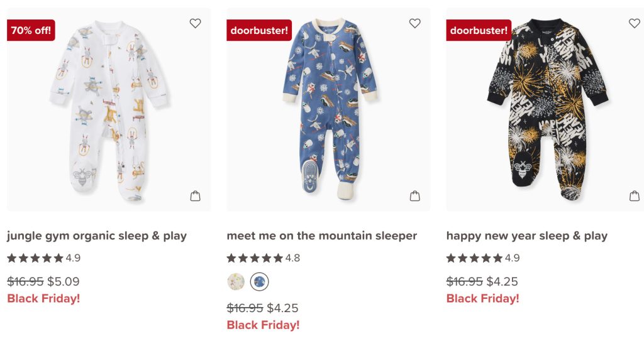The height and width of the screenshot is (341, 644).
Task: Click the $4.25 price under happy new year
Action: click(x=502, y=281)
